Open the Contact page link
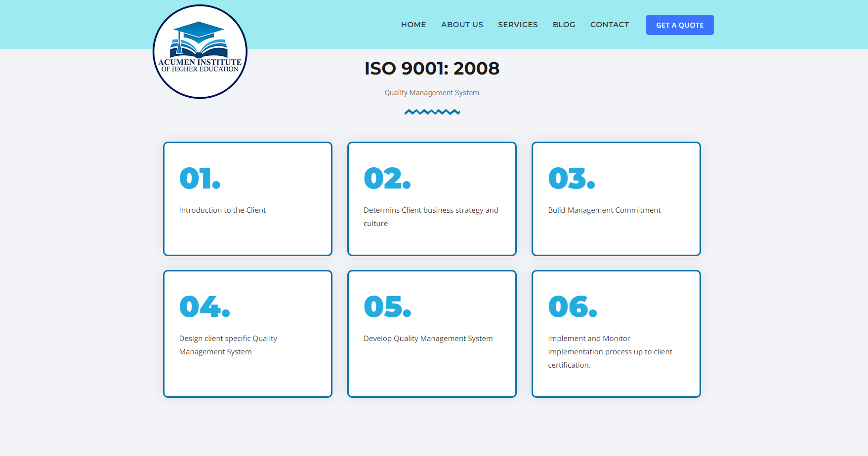Image resolution: width=868 pixels, height=456 pixels. point(609,25)
